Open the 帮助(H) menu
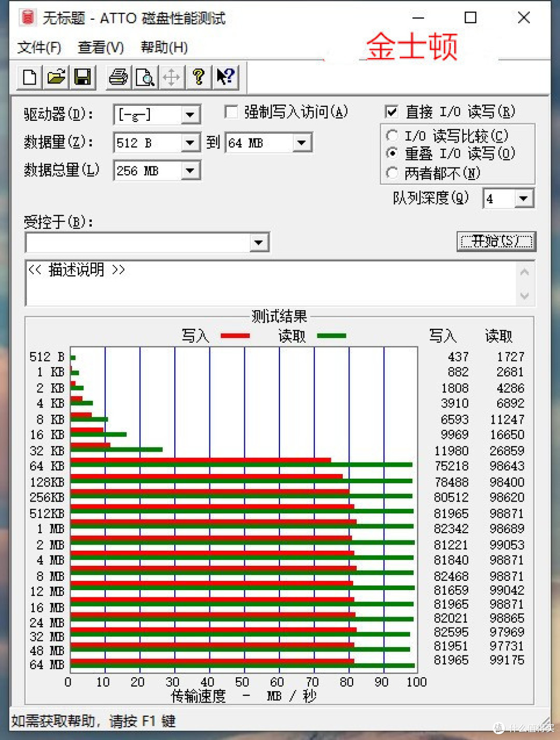 pos(164,48)
